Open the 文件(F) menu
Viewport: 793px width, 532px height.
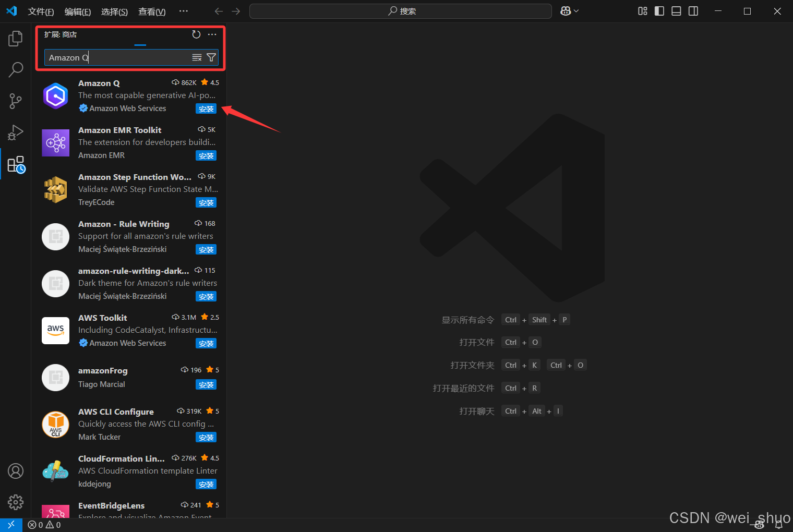[x=41, y=11]
